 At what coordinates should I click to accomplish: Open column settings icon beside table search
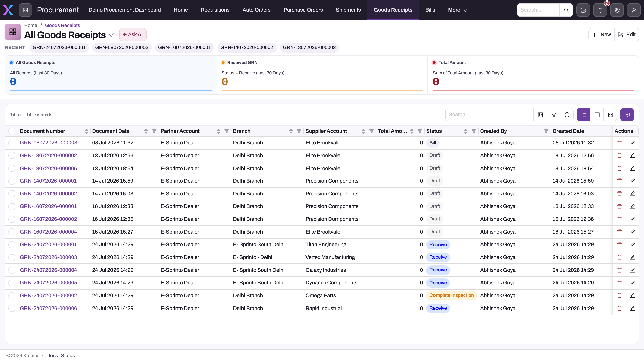(540, 115)
